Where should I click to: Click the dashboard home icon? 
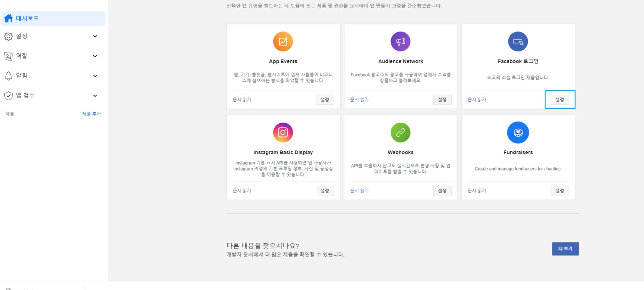[x=8, y=19]
